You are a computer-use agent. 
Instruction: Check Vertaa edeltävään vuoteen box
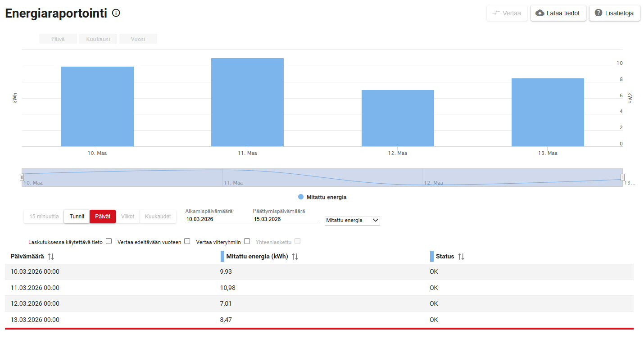pos(187,241)
